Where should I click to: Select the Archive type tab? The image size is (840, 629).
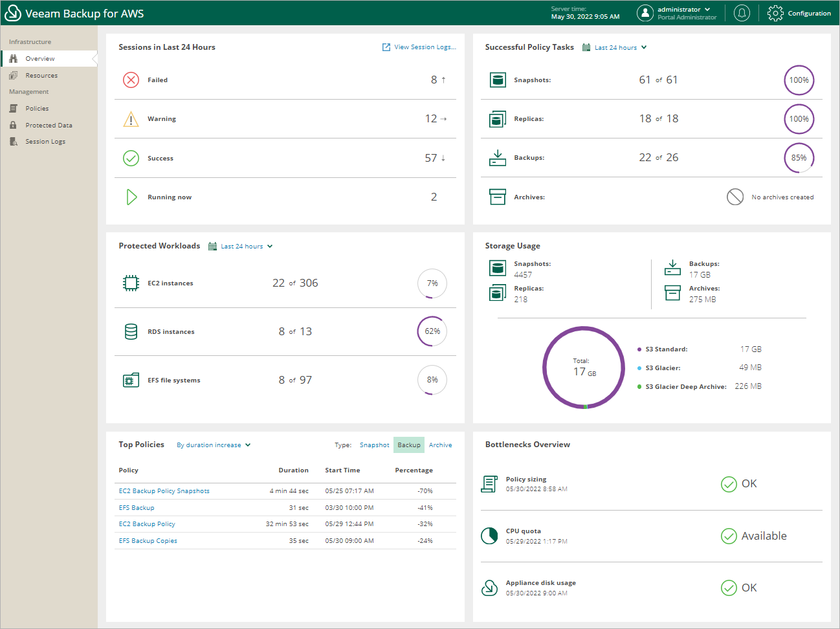coord(440,445)
